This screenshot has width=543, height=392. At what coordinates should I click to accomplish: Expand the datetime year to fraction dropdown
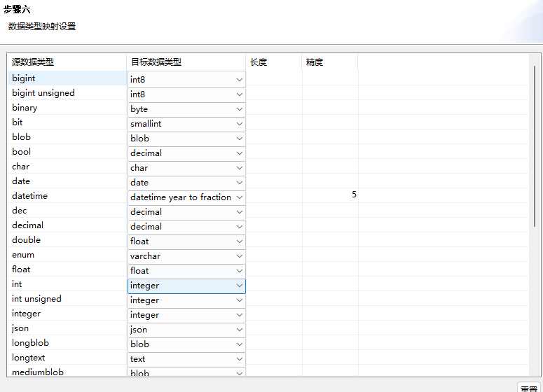tap(186, 197)
